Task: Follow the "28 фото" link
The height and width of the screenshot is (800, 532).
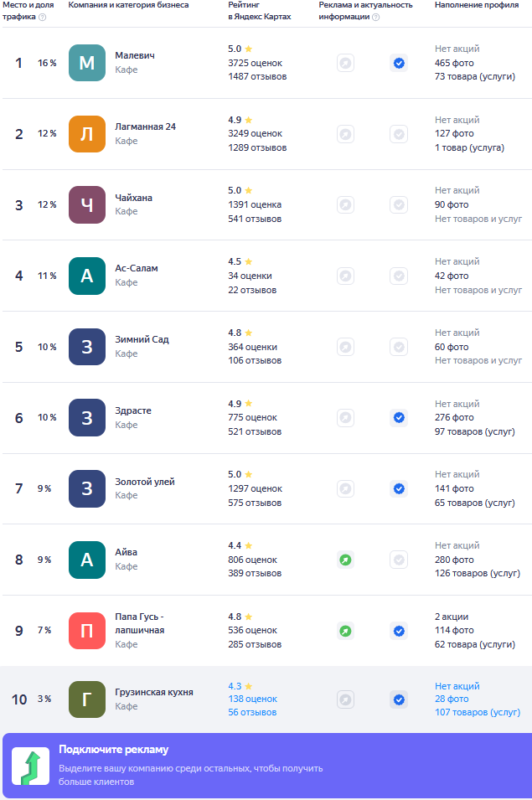Action: (x=452, y=699)
